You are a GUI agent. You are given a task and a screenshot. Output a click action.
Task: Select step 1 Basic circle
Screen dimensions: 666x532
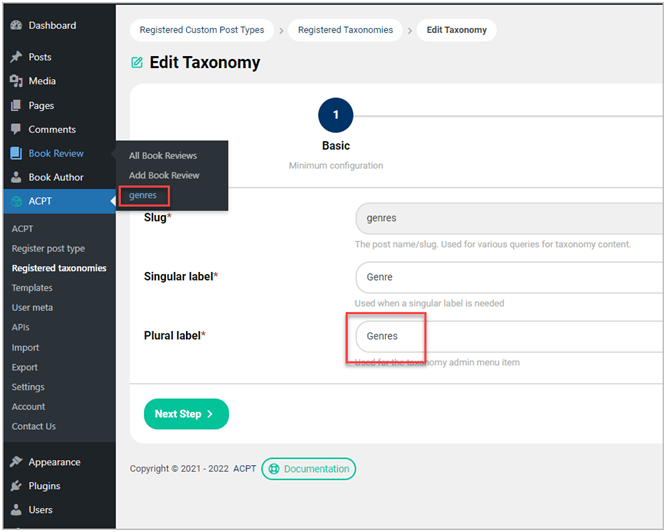[x=335, y=115]
